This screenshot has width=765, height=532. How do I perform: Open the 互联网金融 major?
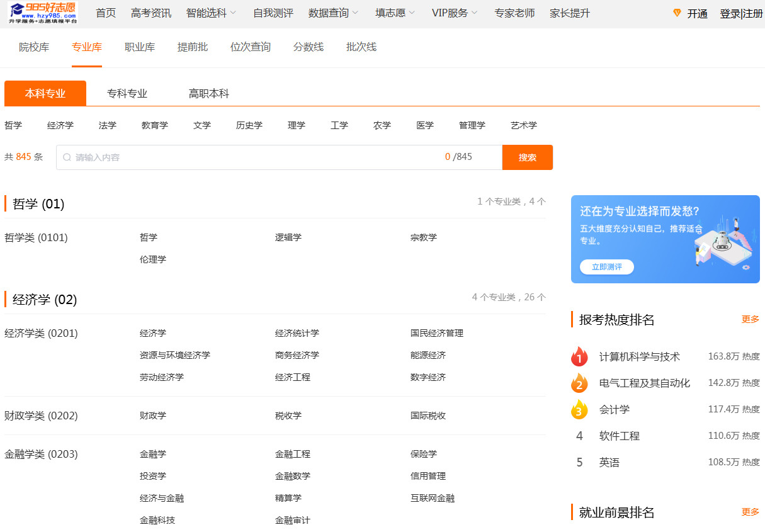click(x=433, y=498)
